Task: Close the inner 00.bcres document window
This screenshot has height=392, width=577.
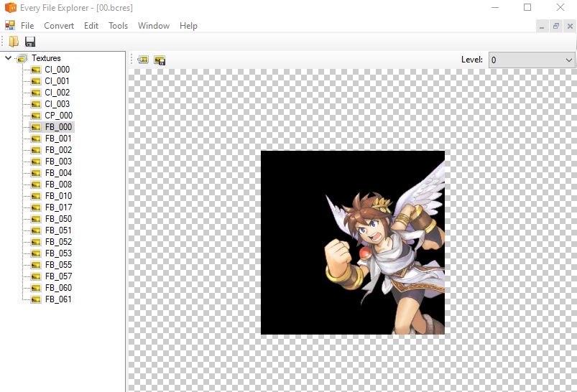Action: [x=570, y=26]
